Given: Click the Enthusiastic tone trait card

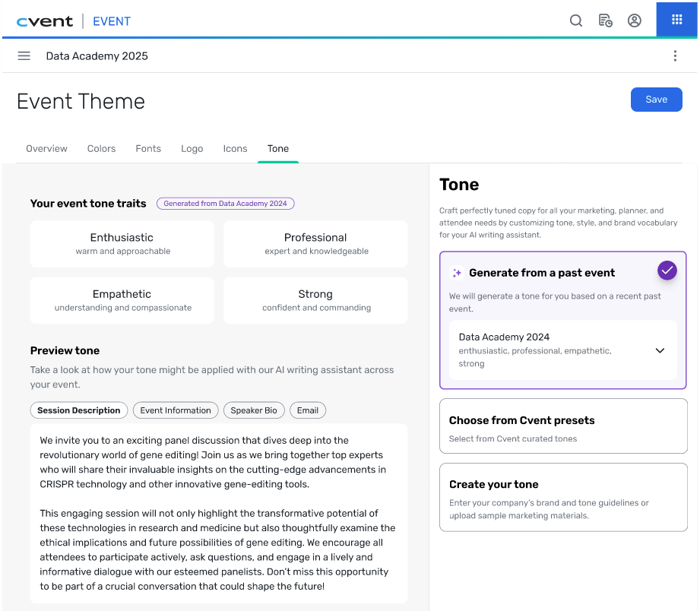Looking at the screenshot, I should [122, 244].
